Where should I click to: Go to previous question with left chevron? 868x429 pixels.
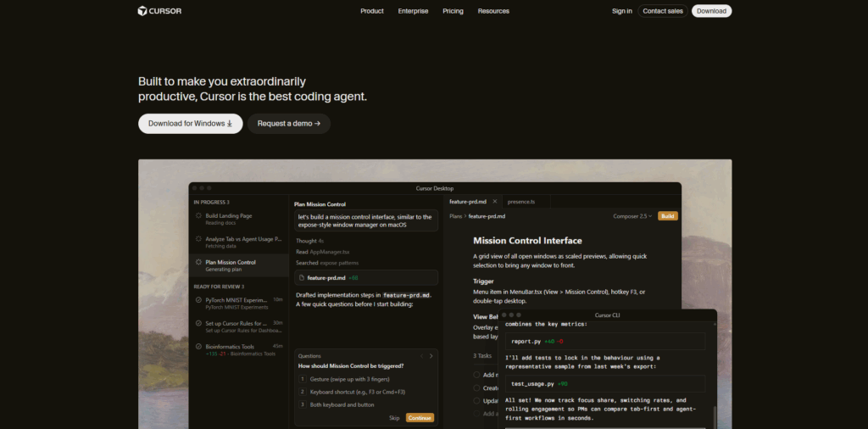pyautogui.click(x=421, y=356)
